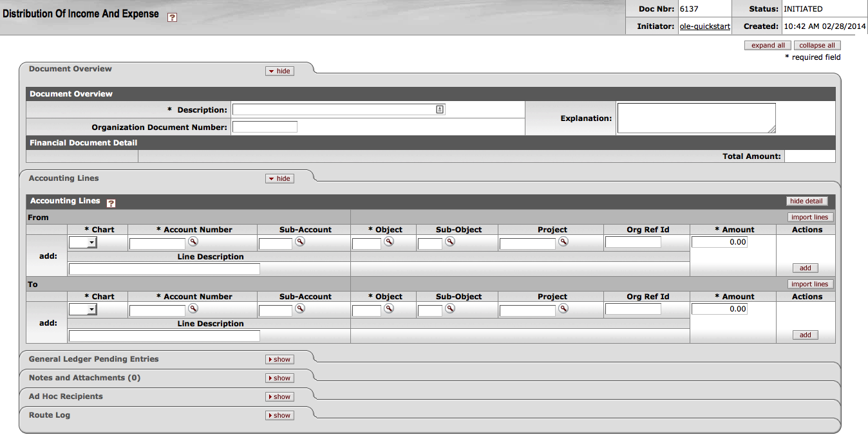Viewport: 868px width, 437px height.
Task: Show the General Ledger Pending Entries section
Action: 279,359
